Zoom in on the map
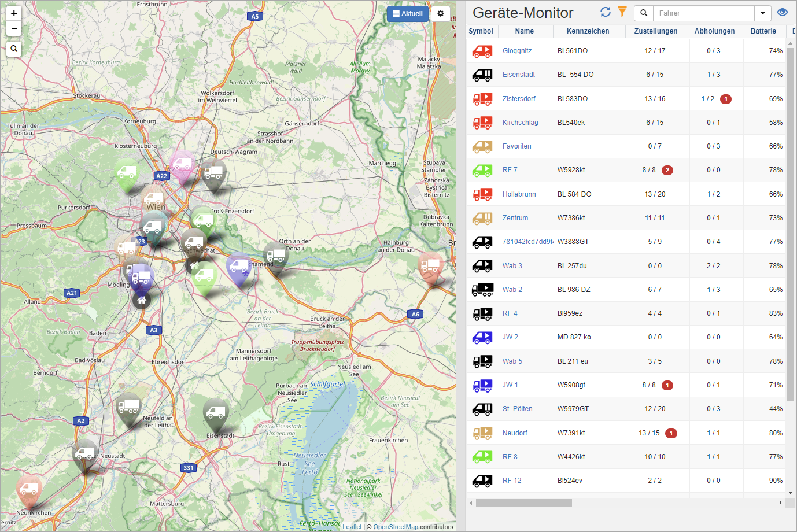This screenshot has height=532, width=797. point(14,13)
